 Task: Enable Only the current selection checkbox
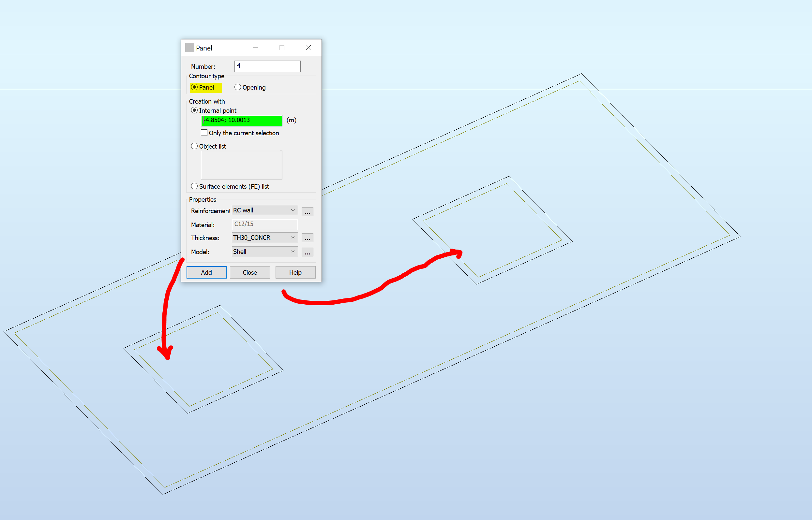(204, 133)
